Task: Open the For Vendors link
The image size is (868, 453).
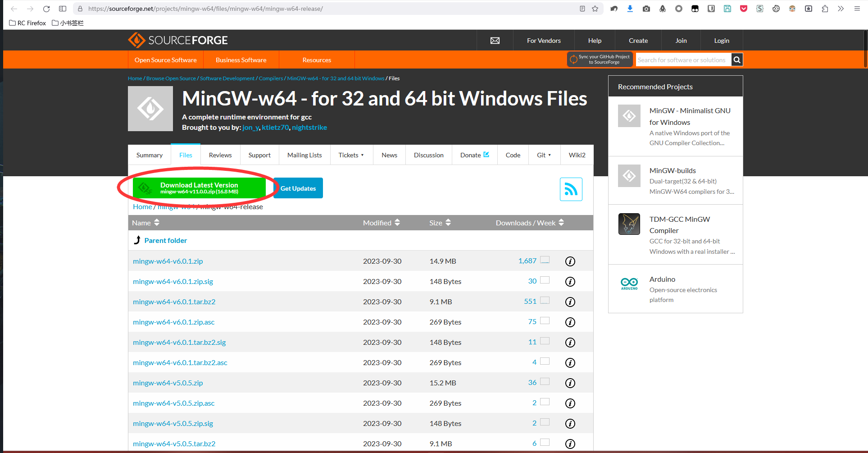Action: tap(544, 41)
